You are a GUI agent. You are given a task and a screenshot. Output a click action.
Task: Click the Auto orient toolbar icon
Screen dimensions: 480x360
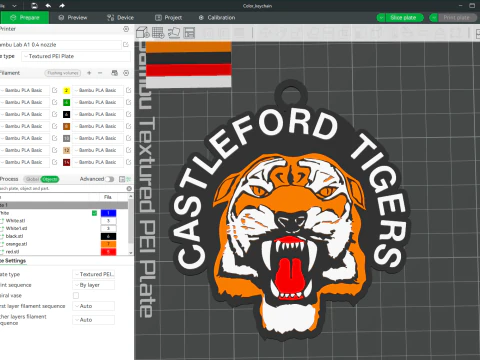pos(174,33)
